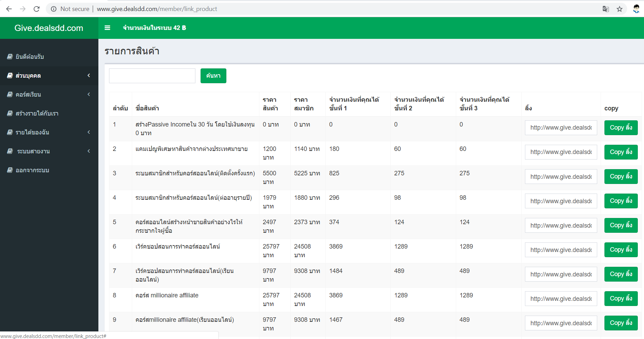Viewport: 644px width, 339px height.
Task: Click the link field in row 7
Action: pyautogui.click(x=561, y=274)
